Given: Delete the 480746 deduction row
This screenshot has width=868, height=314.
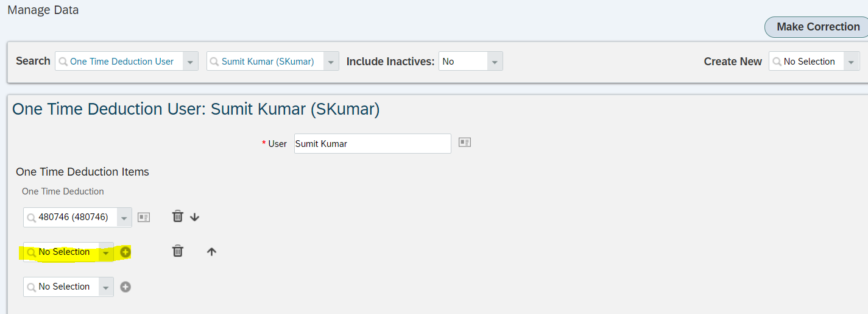Looking at the screenshot, I should coord(177,216).
